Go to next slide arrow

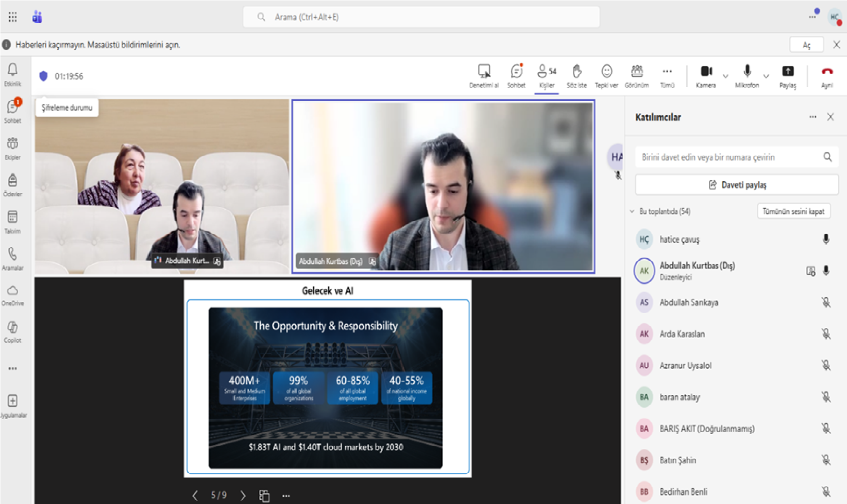coord(243,495)
